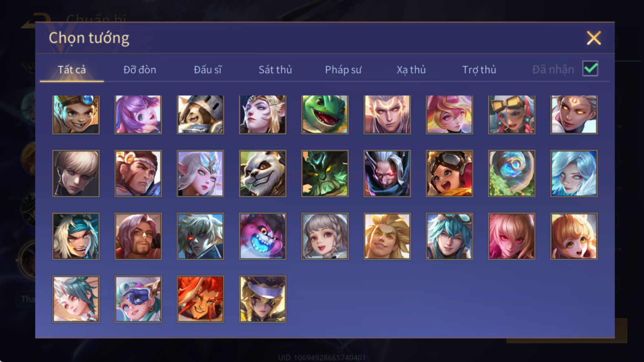Choose the dark masked red-eyed hero
The image size is (644, 362).
click(387, 173)
